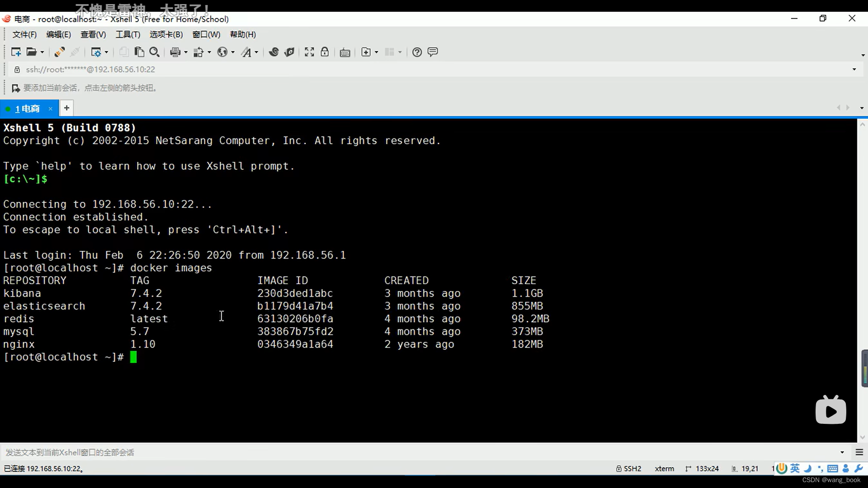Click the layout arrangement icon
This screenshot has width=868, height=488.
click(390, 52)
